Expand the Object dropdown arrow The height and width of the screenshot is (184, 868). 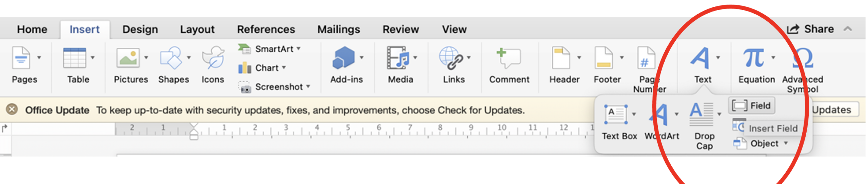tap(786, 143)
